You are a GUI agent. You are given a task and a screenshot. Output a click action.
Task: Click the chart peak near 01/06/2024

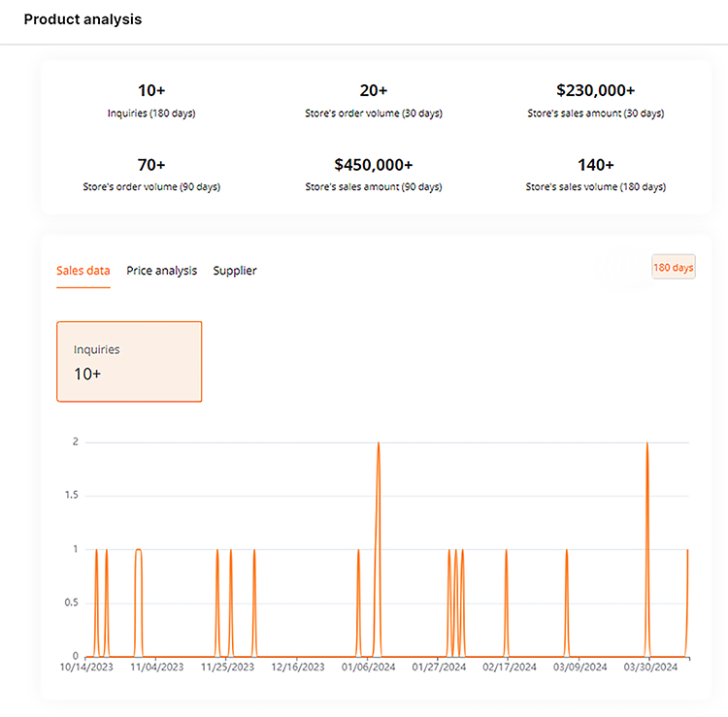point(378,443)
